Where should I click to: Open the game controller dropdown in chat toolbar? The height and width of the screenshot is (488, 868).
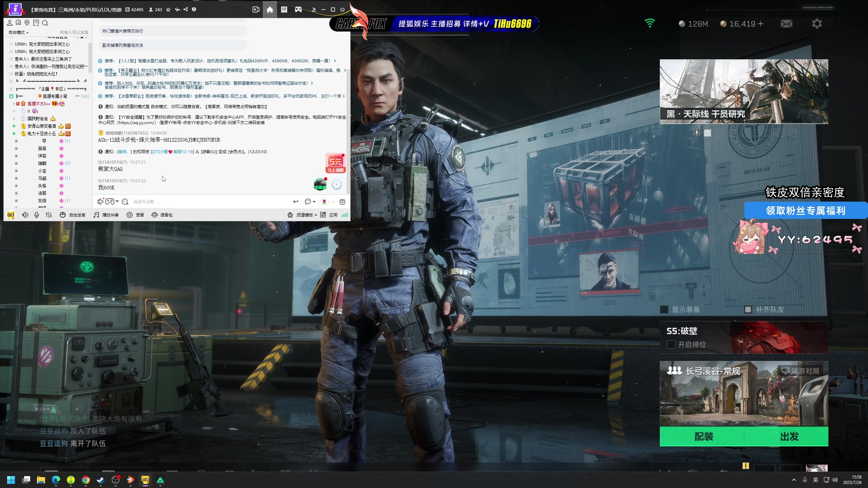pos(112,202)
